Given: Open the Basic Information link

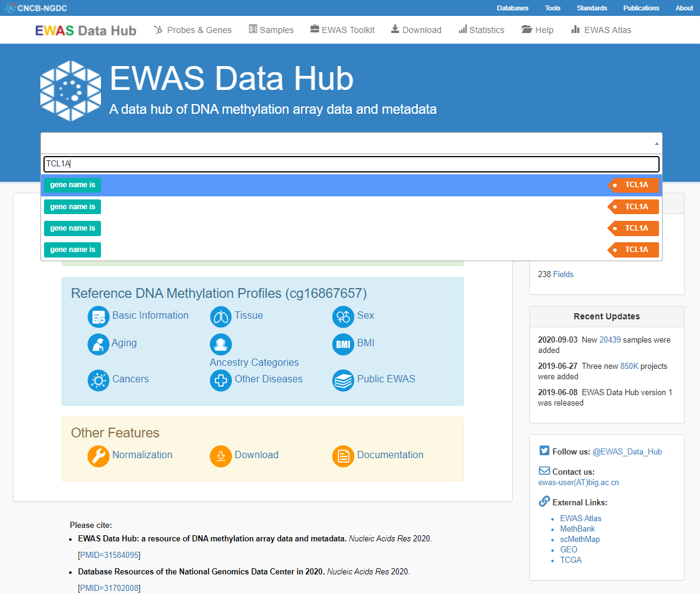Looking at the screenshot, I should [x=150, y=316].
